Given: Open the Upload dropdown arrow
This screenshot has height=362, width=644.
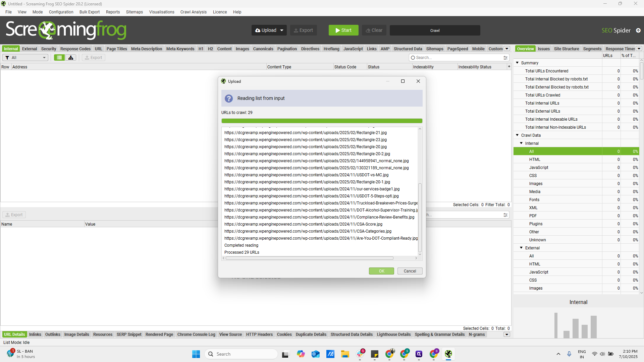Looking at the screenshot, I should tap(282, 31).
